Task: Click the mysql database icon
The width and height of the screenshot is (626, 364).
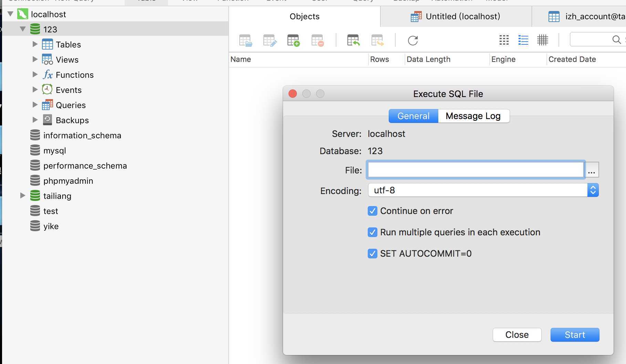Action: tap(35, 150)
